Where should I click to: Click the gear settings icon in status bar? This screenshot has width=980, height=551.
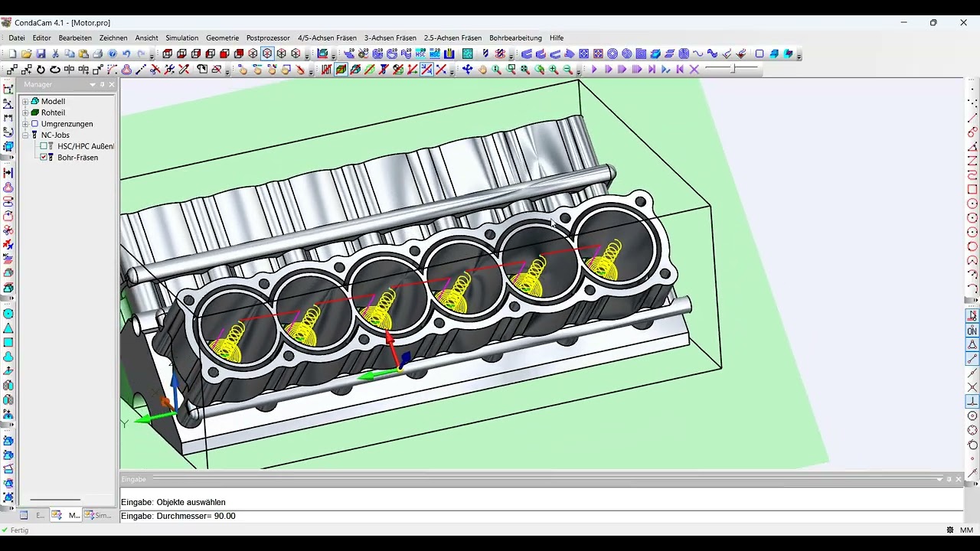click(x=950, y=530)
